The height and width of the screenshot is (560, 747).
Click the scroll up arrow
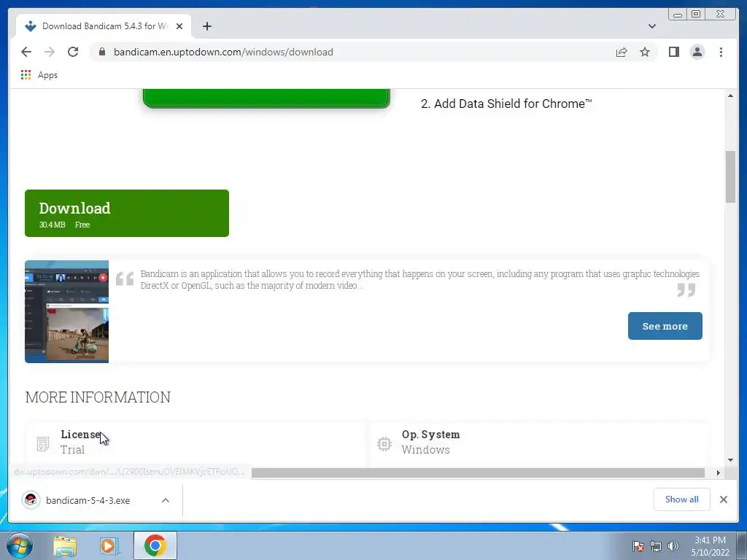(730, 96)
